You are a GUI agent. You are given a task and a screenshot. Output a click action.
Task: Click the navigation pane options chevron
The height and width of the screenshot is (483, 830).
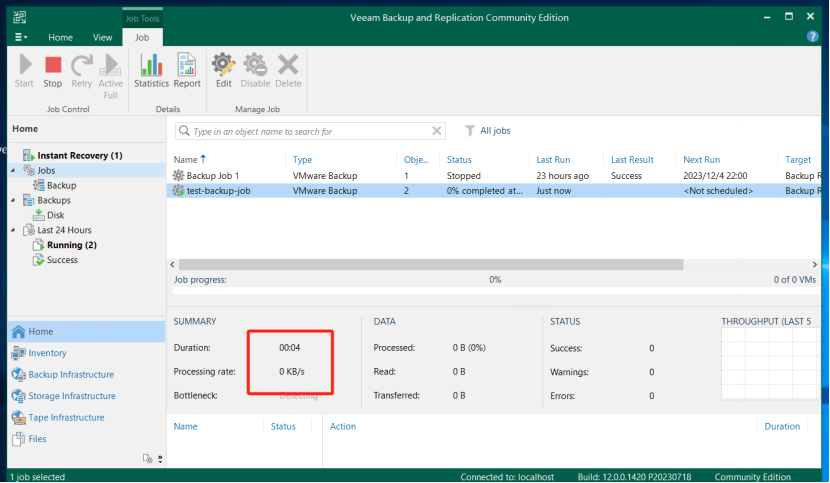coord(160,459)
